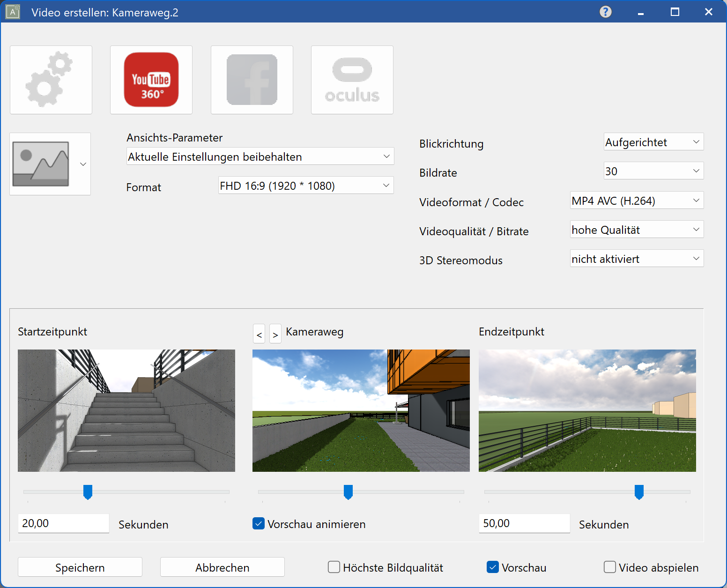Step Kameraweg preview forward

275,335
